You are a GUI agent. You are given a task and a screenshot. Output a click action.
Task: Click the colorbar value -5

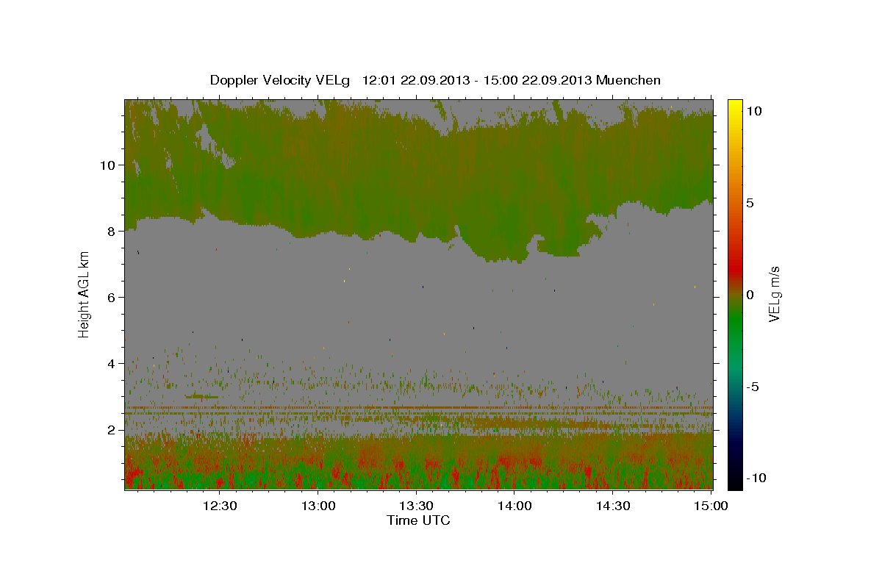click(753, 387)
